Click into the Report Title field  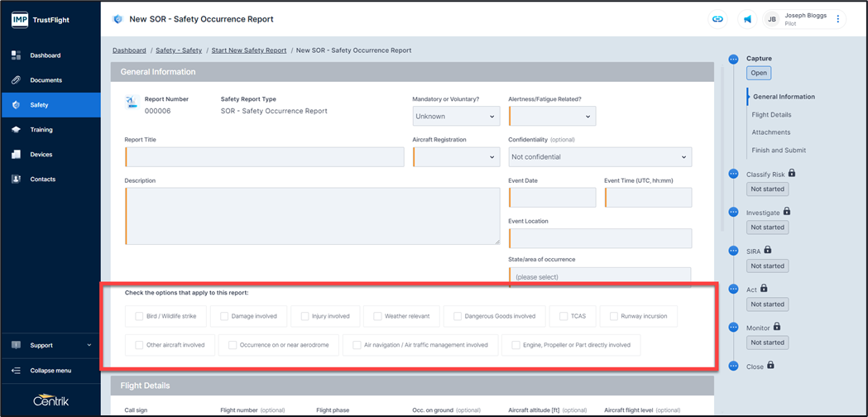click(x=265, y=157)
